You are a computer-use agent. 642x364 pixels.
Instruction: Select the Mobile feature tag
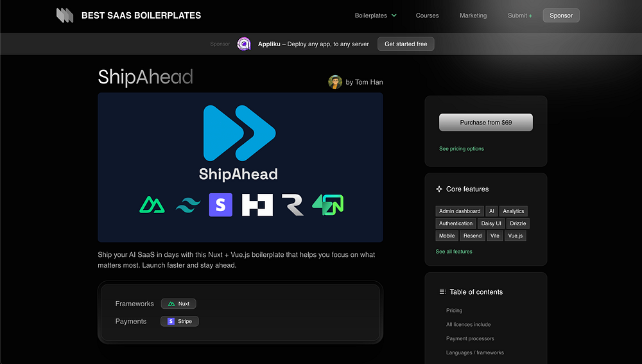[x=447, y=236]
